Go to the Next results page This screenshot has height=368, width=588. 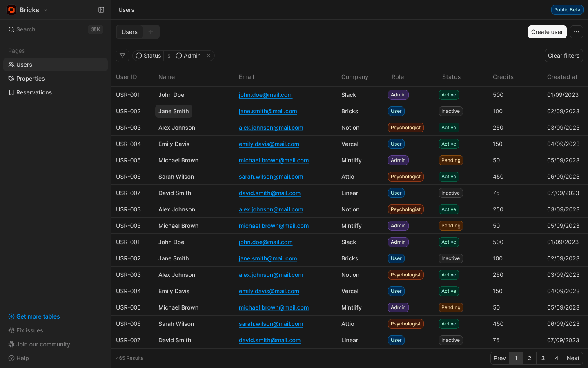pyautogui.click(x=573, y=358)
